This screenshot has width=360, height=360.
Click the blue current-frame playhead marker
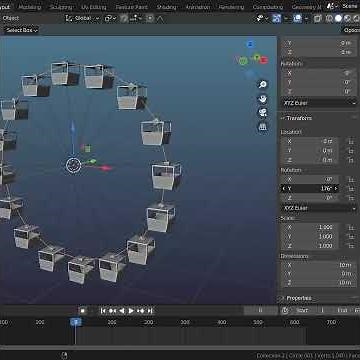tap(76, 322)
